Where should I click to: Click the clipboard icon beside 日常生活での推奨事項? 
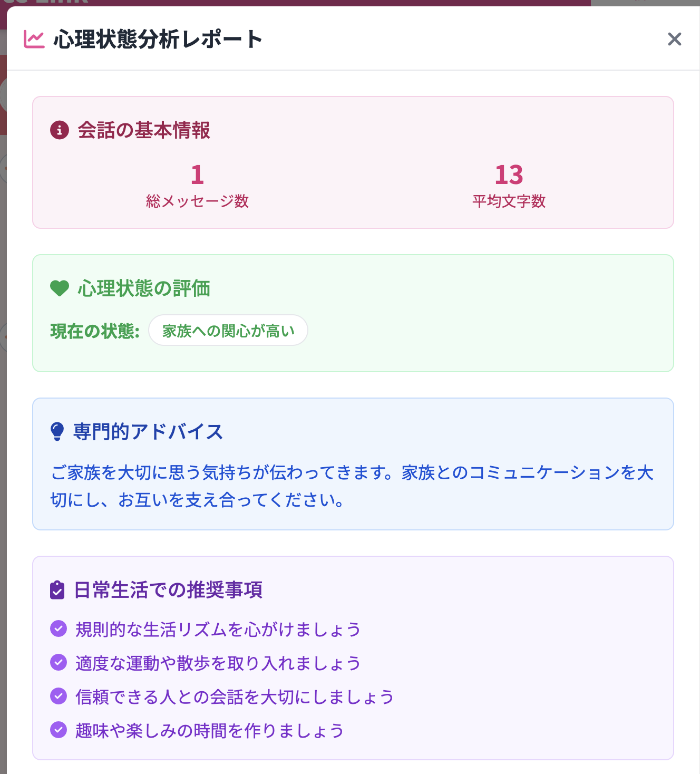tap(57, 591)
